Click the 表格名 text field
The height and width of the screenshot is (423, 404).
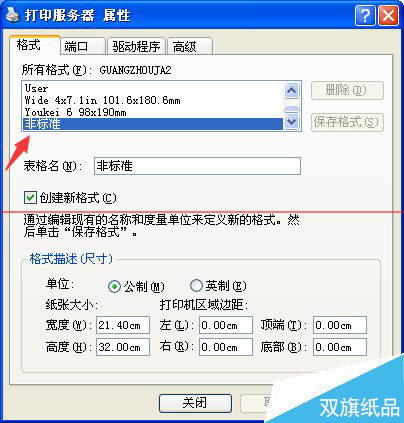pyautogui.click(x=197, y=166)
